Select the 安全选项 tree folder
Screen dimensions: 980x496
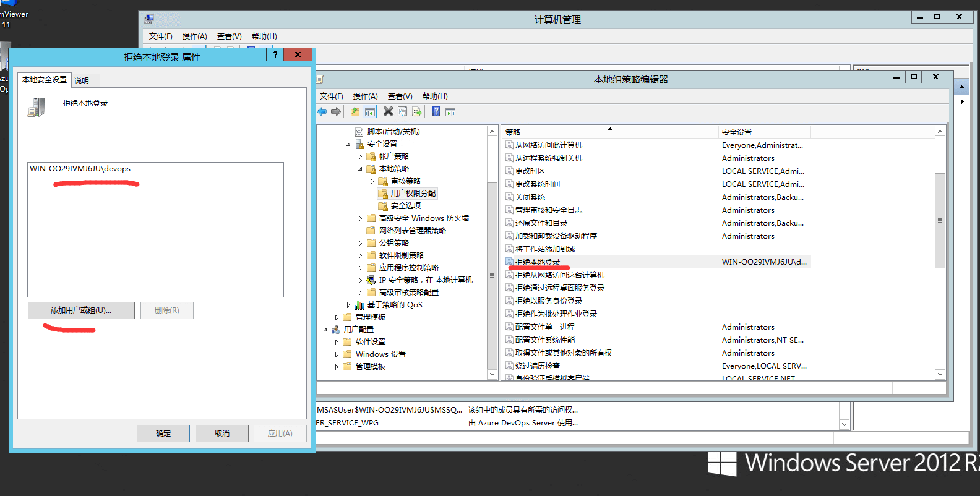tap(405, 206)
